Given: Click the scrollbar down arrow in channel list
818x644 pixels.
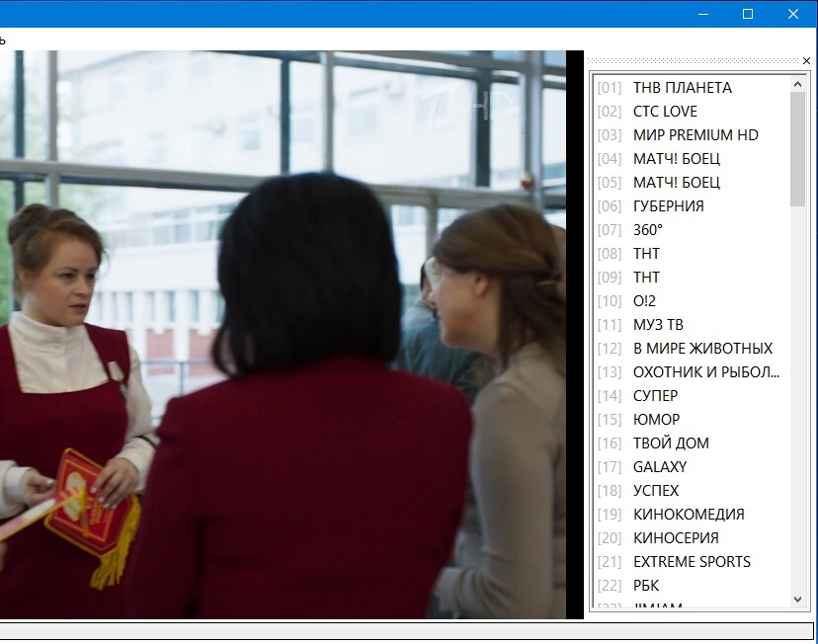Looking at the screenshot, I should [798, 600].
